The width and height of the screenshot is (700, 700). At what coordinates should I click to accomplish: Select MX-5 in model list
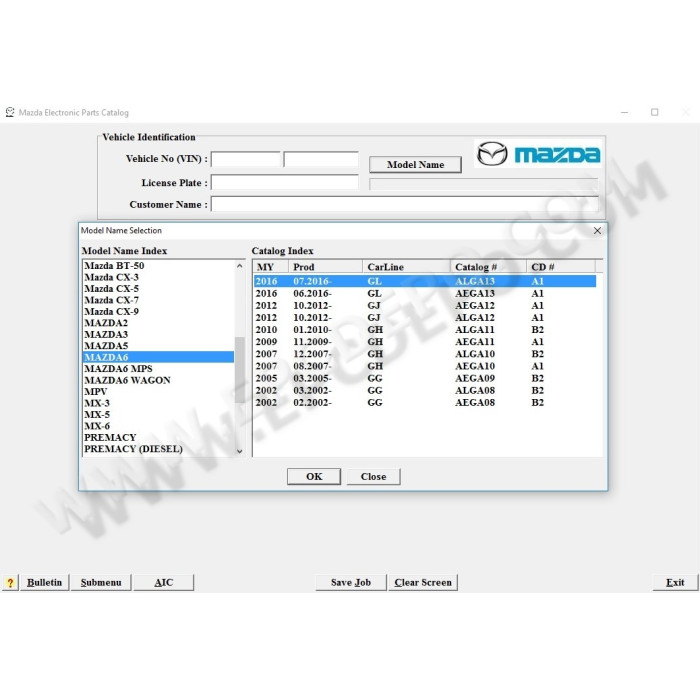tap(158, 415)
